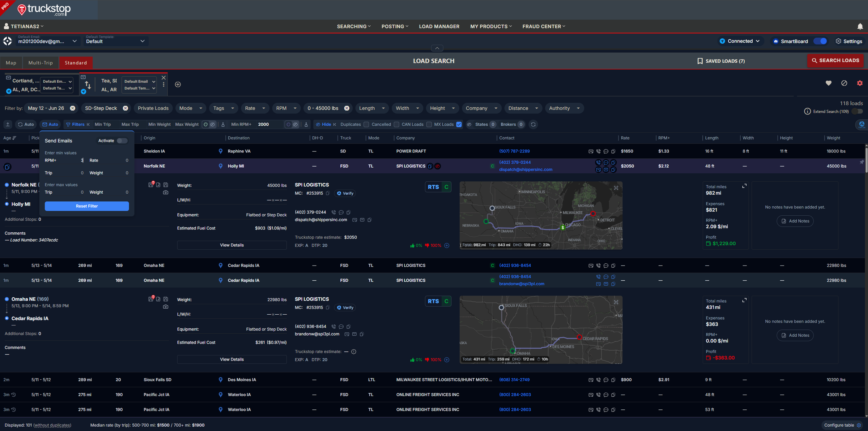Expand the RPM filter dropdown

coord(286,108)
